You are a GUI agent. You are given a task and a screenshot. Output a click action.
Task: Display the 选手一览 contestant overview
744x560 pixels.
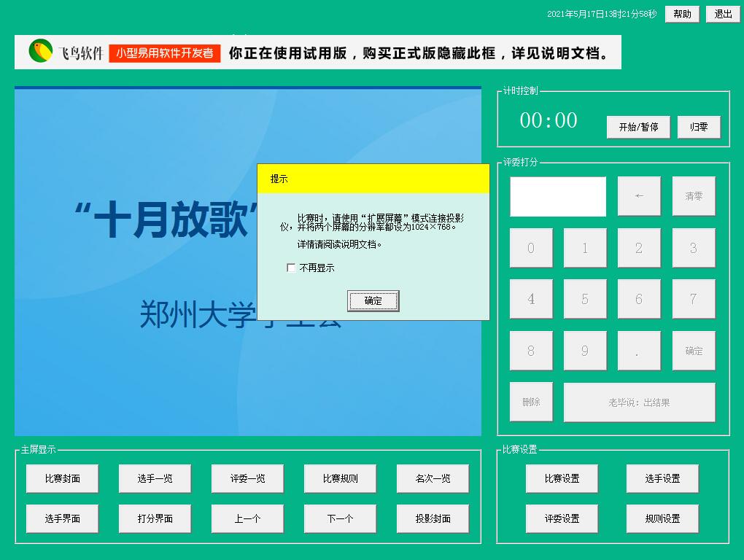[x=155, y=478]
